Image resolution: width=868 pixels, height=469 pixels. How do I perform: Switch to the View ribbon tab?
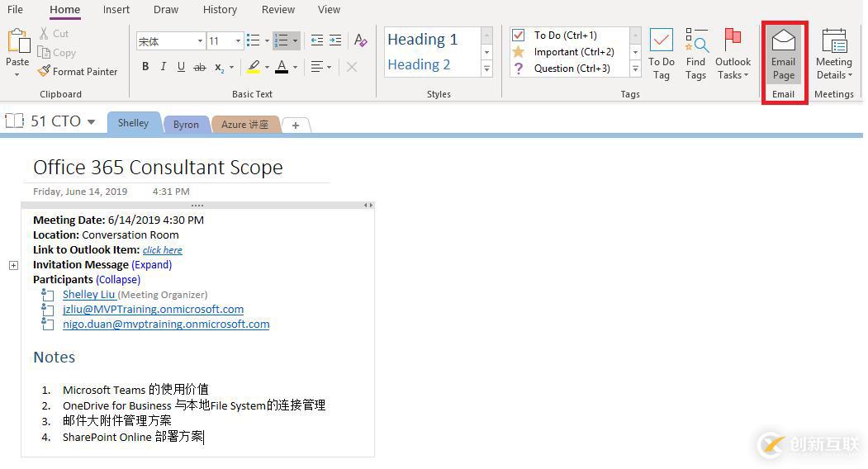coord(329,9)
